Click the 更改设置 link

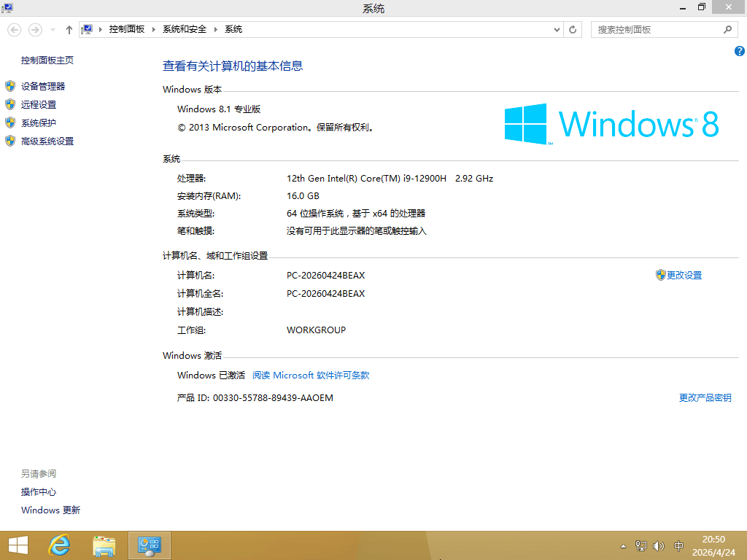coord(684,276)
